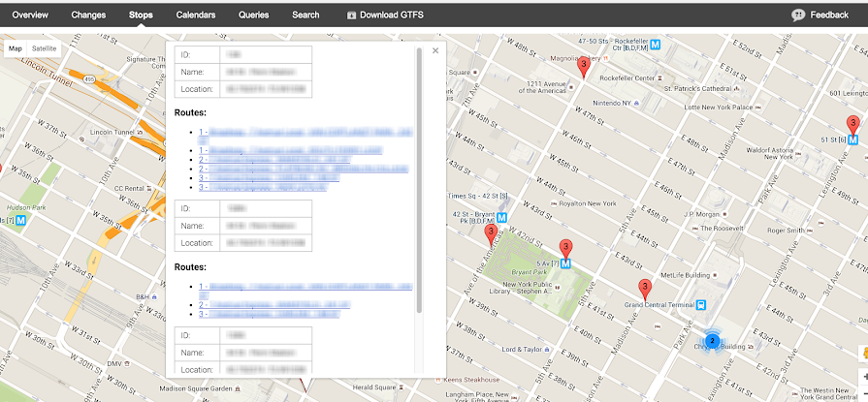The height and width of the screenshot is (402, 868).
Task: Click the Royalton New York hotel icon
Action: [x=554, y=203]
